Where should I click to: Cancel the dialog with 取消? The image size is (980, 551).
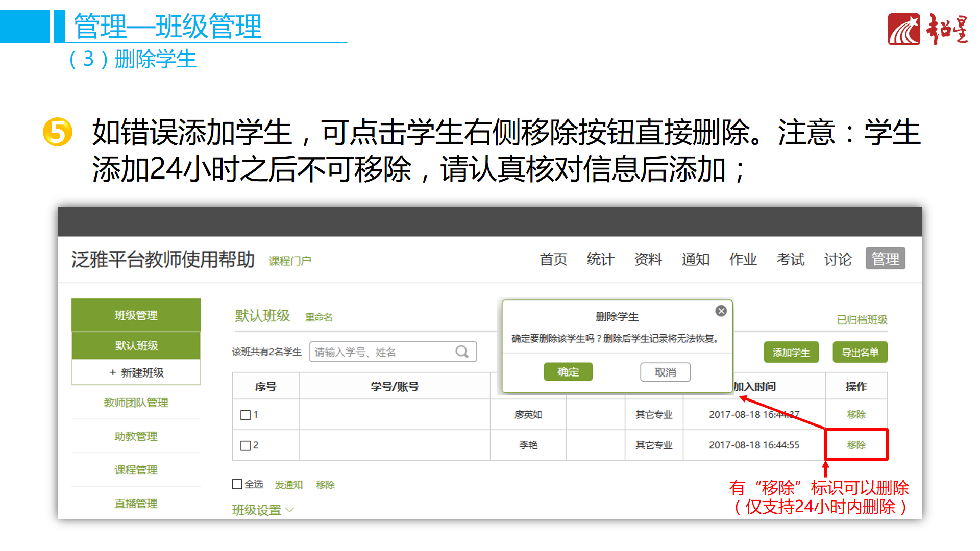pyautogui.click(x=665, y=372)
